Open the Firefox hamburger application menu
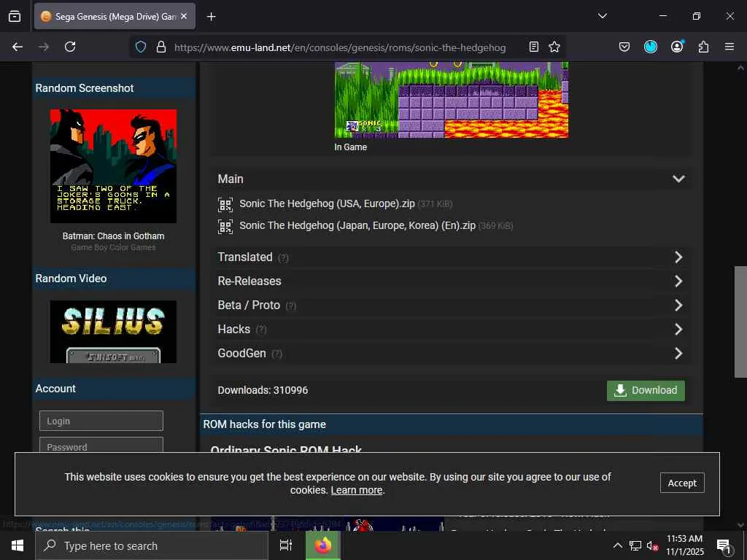The height and width of the screenshot is (560, 747). pyautogui.click(x=729, y=47)
